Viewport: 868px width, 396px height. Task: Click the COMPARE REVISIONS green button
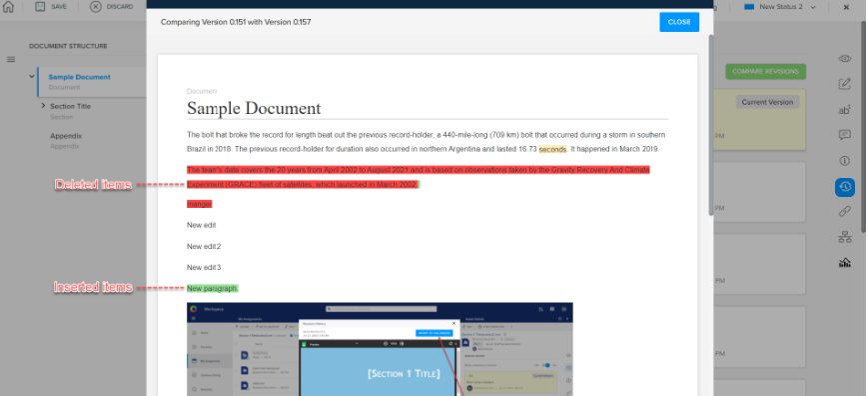click(765, 71)
